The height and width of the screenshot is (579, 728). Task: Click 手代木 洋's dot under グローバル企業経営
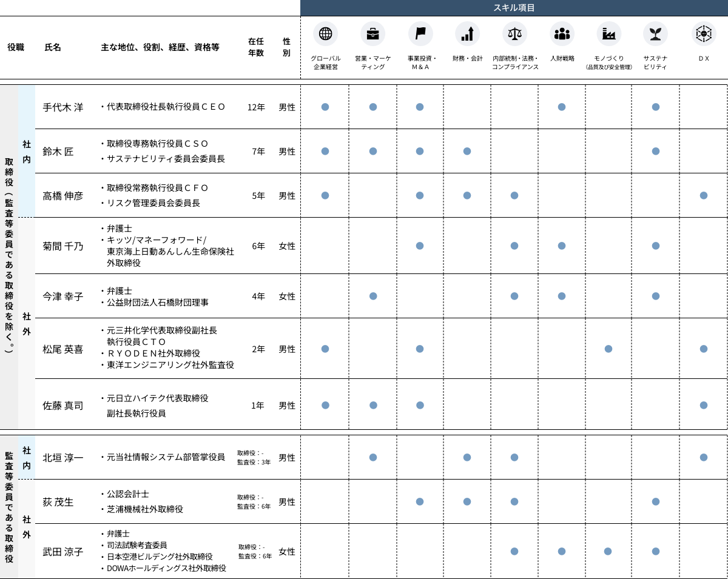tap(325, 107)
